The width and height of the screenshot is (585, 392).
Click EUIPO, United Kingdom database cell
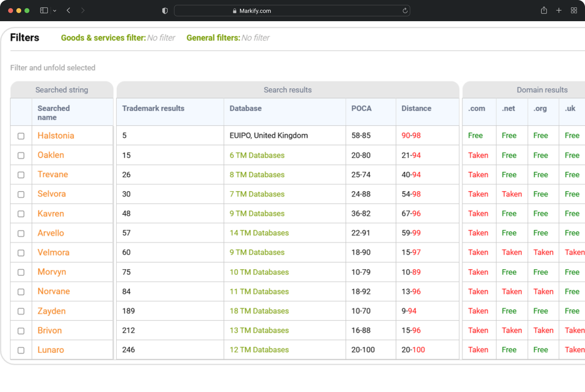[269, 136]
